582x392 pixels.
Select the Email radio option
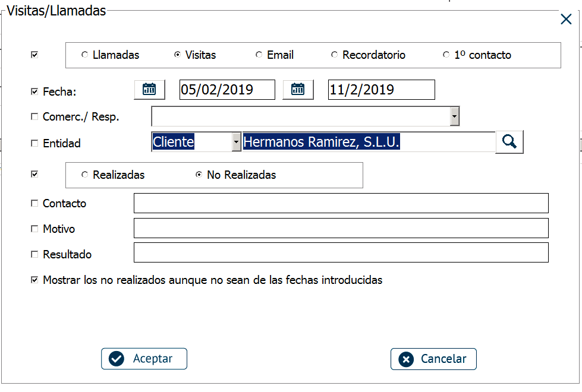[259, 55]
